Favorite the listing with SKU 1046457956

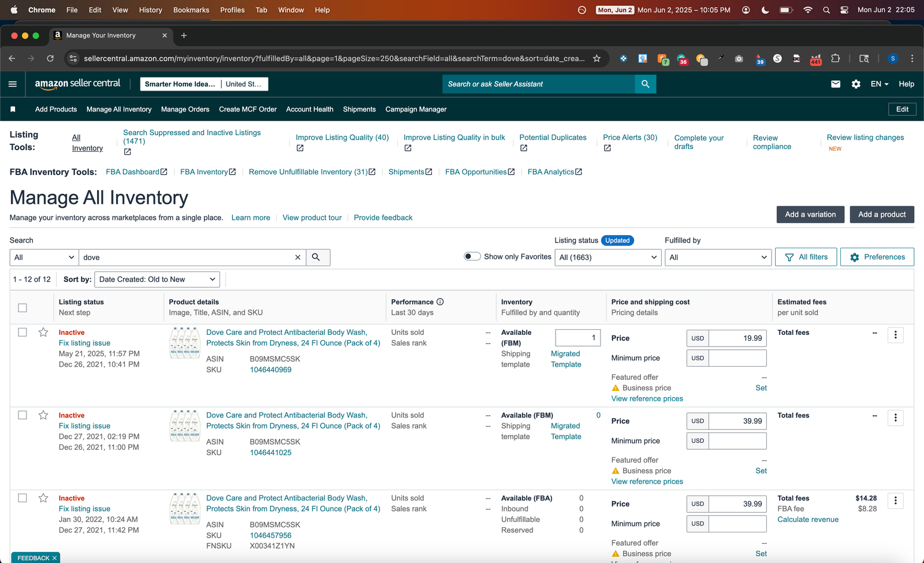pos(43,498)
